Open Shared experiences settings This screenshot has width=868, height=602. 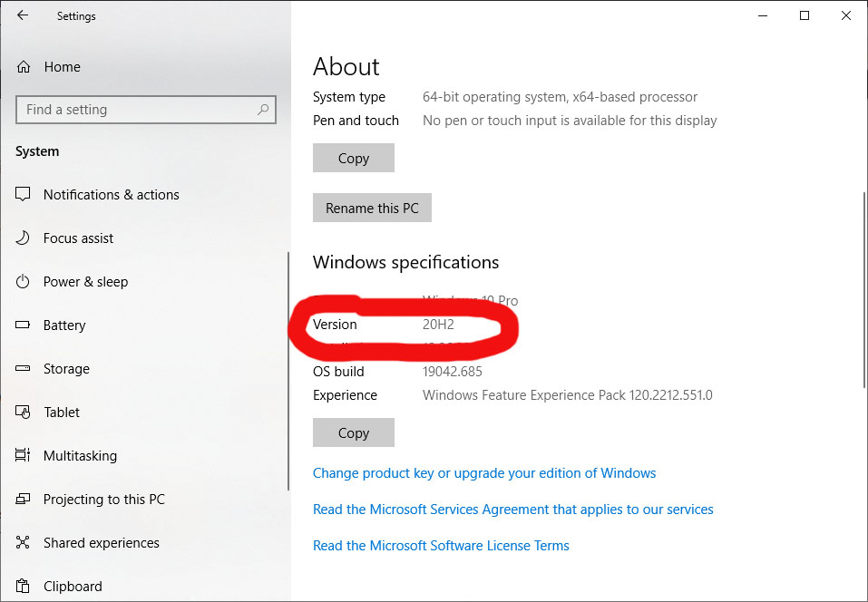102,543
